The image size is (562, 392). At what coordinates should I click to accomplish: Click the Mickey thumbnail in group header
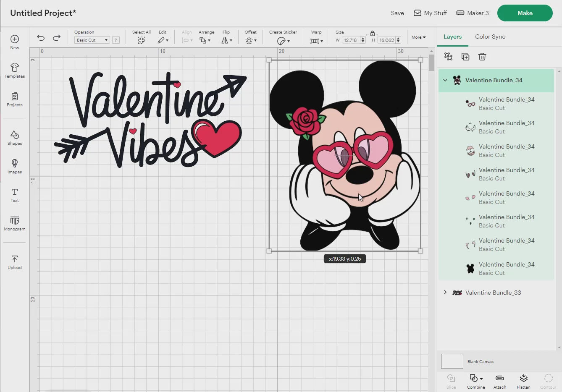(x=457, y=80)
